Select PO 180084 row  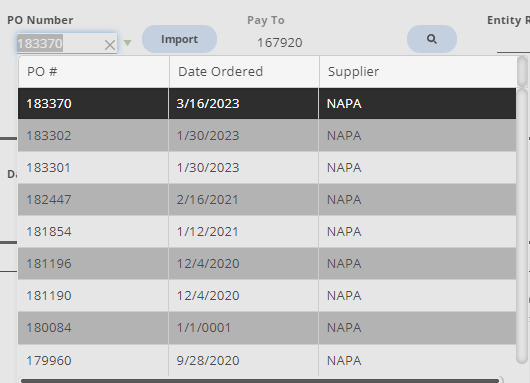click(267, 328)
